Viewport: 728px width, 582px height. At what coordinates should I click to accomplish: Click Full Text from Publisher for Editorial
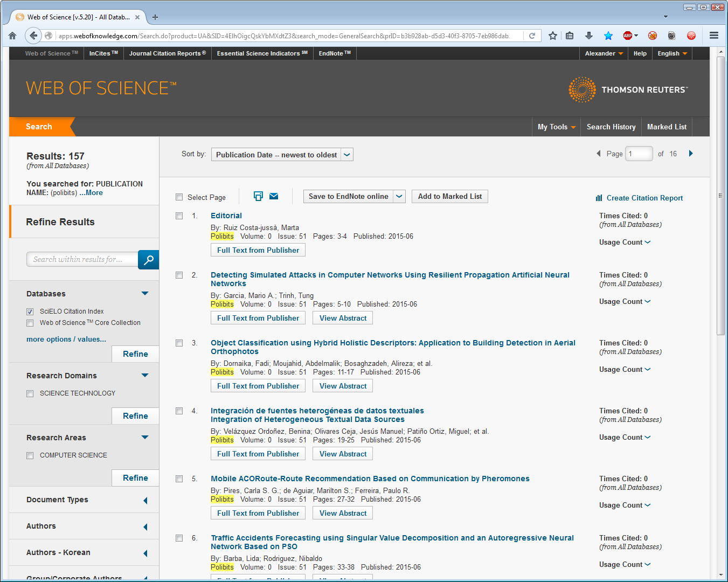(258, 250)
